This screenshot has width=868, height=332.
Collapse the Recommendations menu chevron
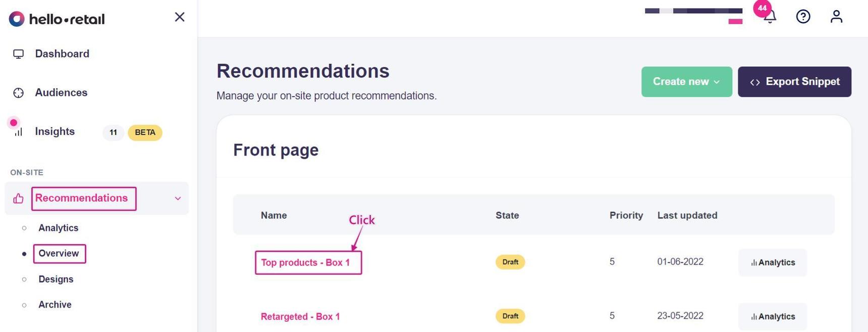point(178,199)
